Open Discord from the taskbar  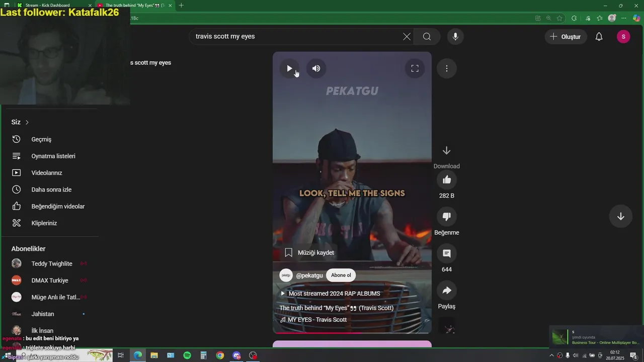pos(236,355)
